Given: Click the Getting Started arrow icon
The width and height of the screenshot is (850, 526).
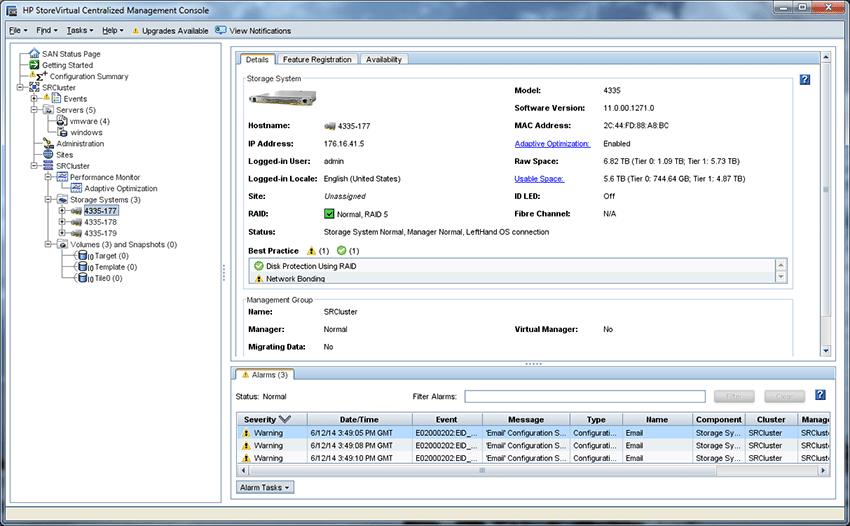Looking at the screenshot, I should 34,65.
